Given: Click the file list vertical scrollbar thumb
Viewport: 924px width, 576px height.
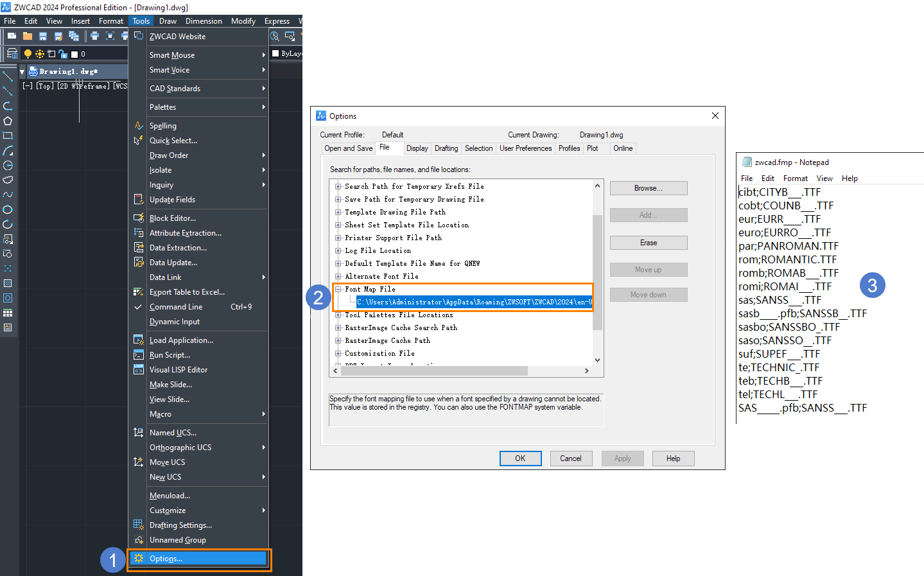Looking at the screenshot, I should click(x=597, y=272).
